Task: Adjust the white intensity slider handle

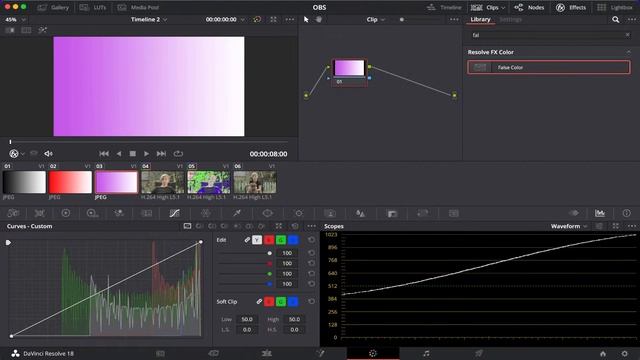Action: tap(269, 253)
